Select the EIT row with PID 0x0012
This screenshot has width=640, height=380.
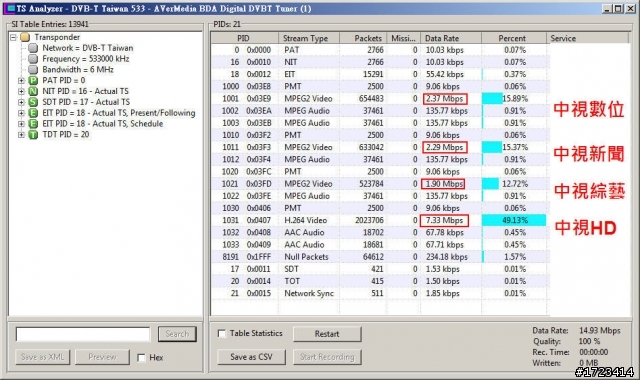click(380, 74)
